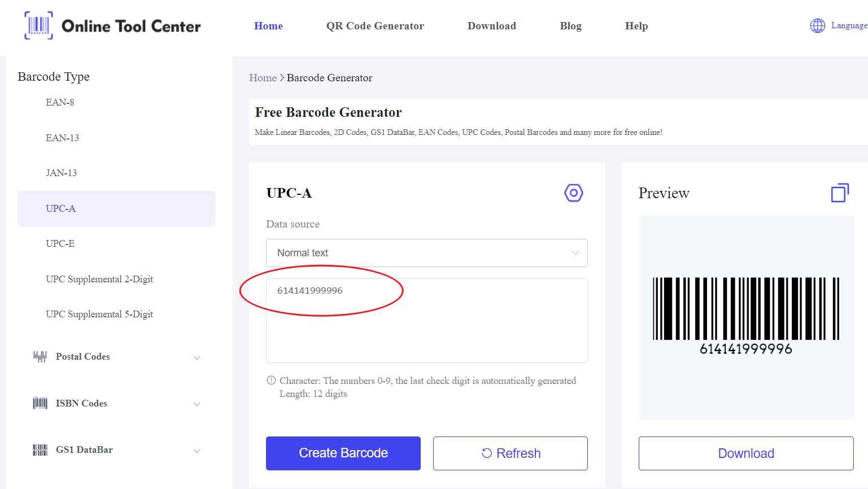Open the QR Code Generator menu item
The width and height of the screenshot is (868, 489).
[375, 26]
